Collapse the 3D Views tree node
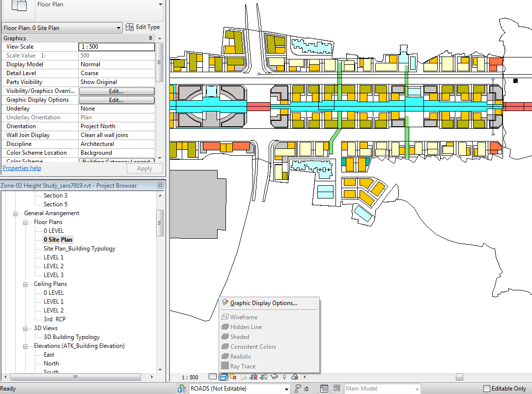 point(25,329)
